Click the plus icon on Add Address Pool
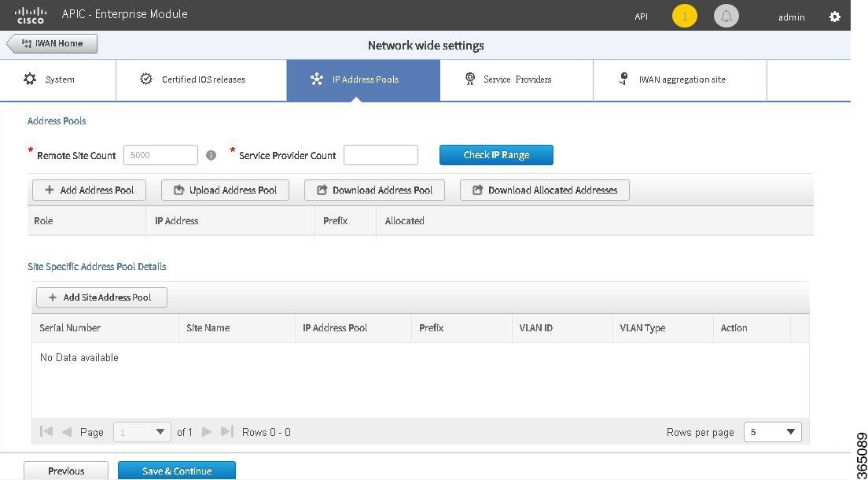 coord(50,190)
